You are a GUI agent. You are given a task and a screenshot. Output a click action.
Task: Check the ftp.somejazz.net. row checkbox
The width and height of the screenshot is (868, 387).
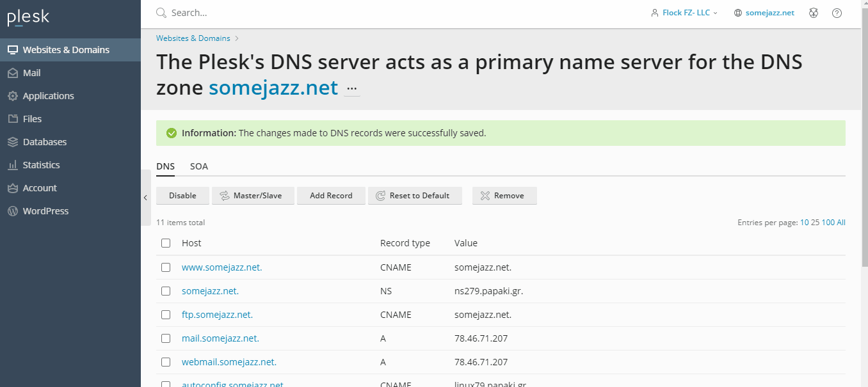coord(166,315)
